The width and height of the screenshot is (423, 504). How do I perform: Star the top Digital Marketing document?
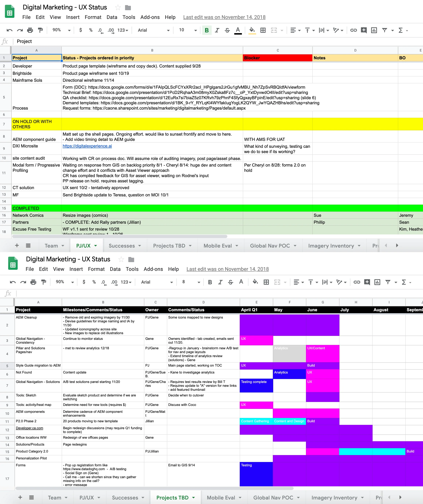[118, 8]
